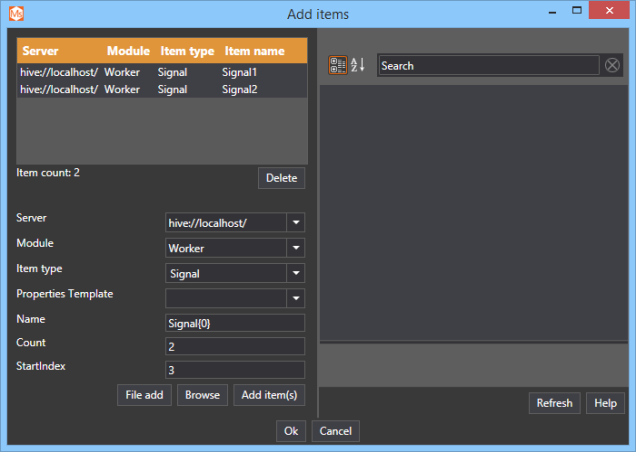
Task: Click the categorized view icon
Action: pyautogui.click(x=338, y=65)
